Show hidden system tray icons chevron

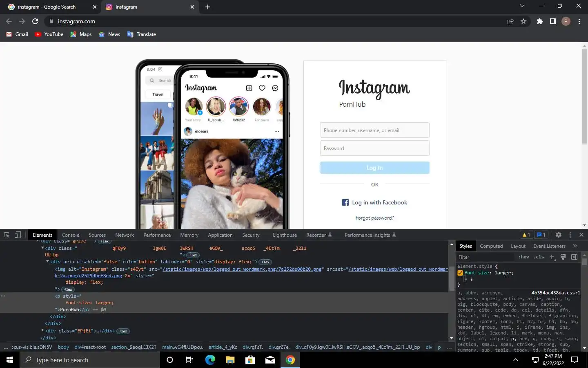(x=516, y=360)
